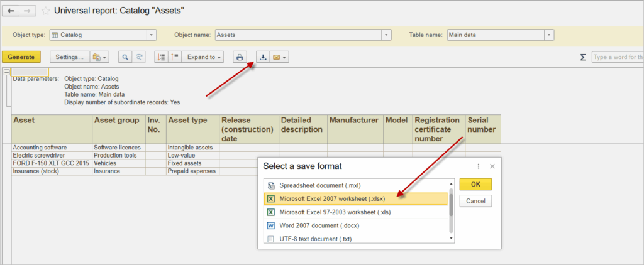Select Word 2007 document (.docx) format
This screenshot has width=644, height=265.
(356, 225)
